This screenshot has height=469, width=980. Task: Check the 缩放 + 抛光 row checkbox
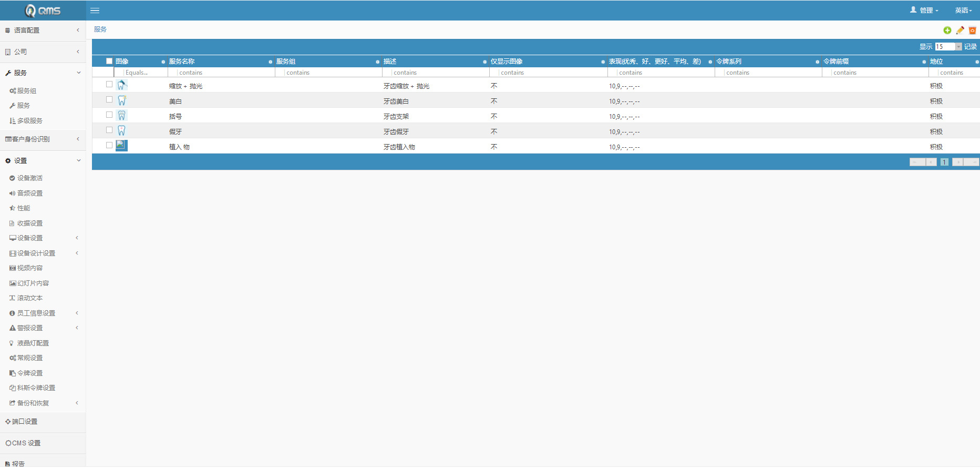[x=109, y=84]
